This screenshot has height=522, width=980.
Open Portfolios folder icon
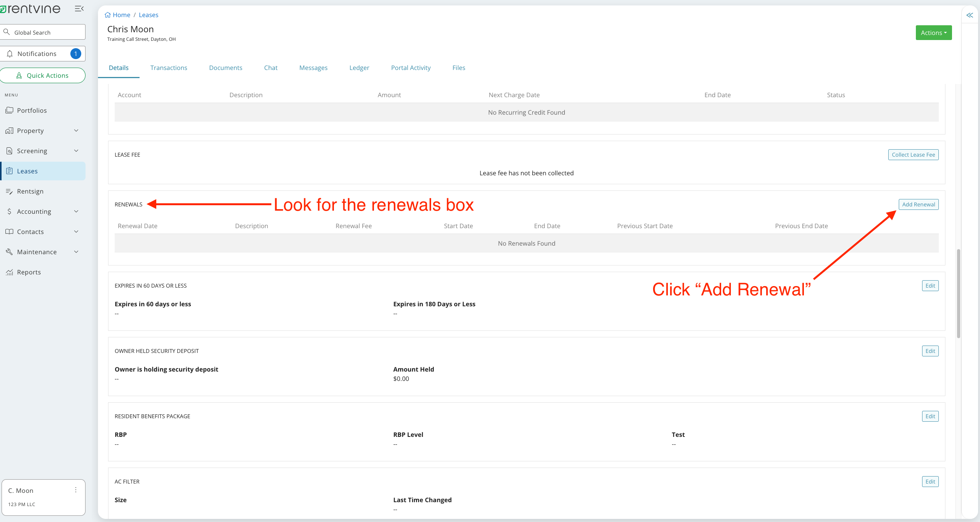[9, 110]
